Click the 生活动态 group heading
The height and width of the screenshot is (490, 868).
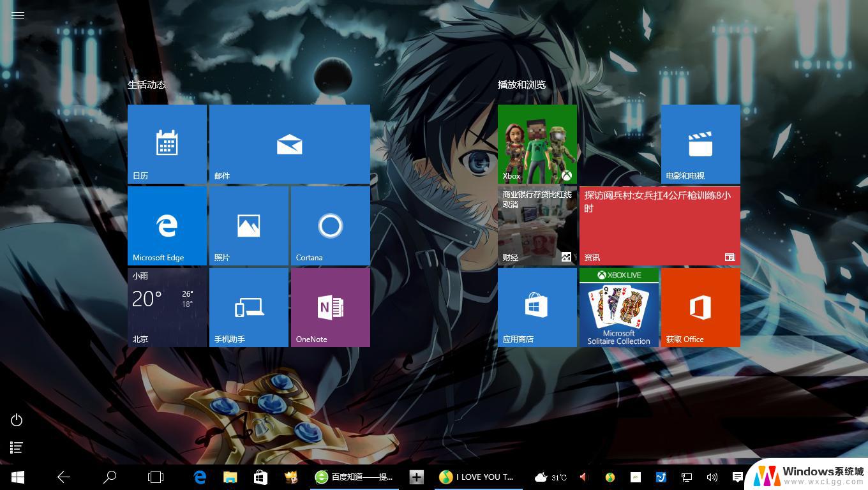[147, 84]
